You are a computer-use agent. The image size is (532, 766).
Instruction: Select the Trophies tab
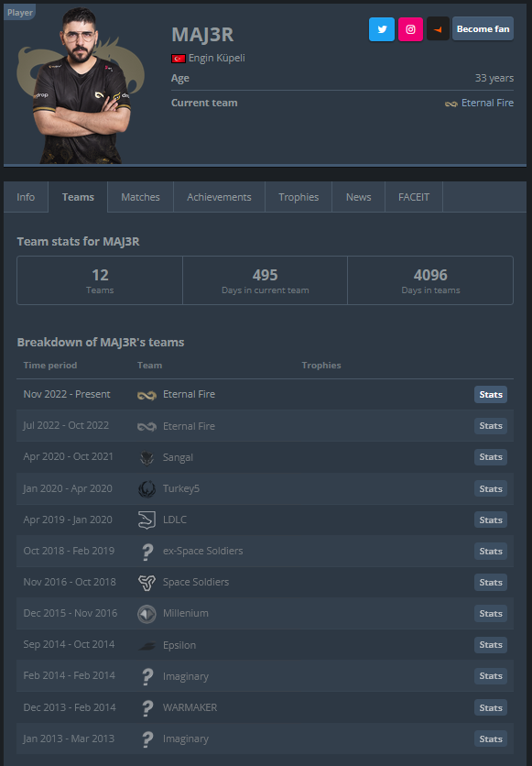[x=299, y=197]
